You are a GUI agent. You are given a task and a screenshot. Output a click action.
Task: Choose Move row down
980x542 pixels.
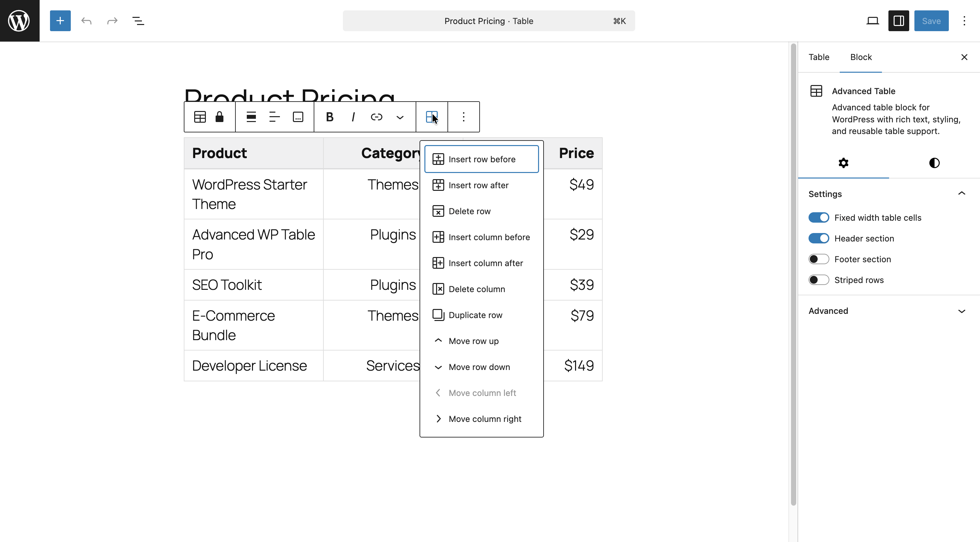coord(482,367)
